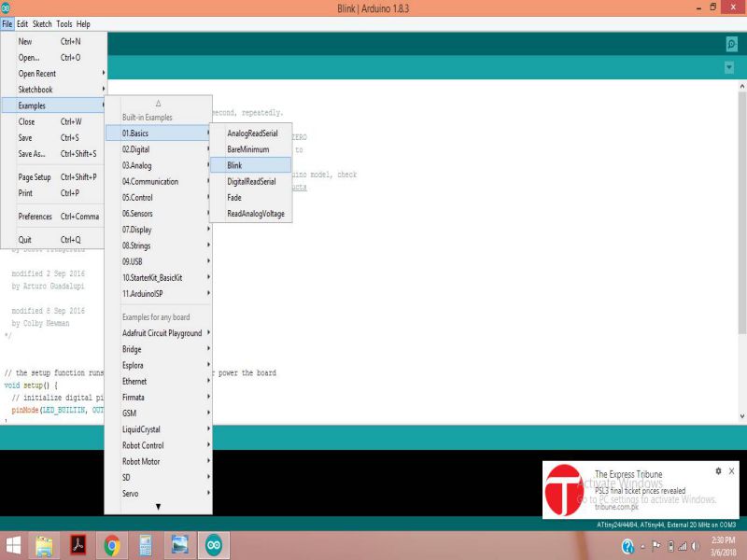This screenshot has width=747, height=560.
Task: Choose Save from File menu
Action: (54, 137)
